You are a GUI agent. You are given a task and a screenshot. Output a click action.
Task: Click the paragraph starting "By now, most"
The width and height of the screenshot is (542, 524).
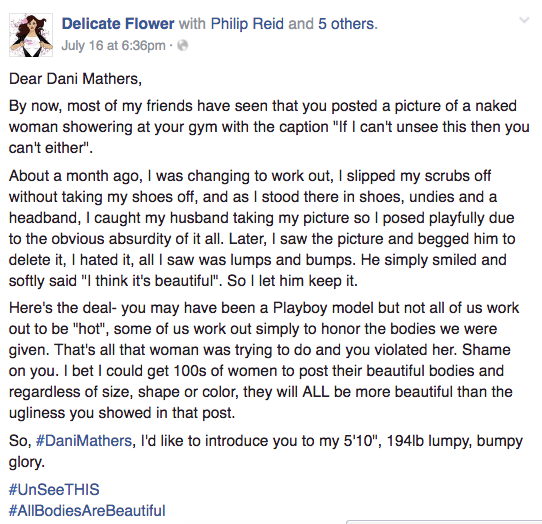tap(269, 127)
